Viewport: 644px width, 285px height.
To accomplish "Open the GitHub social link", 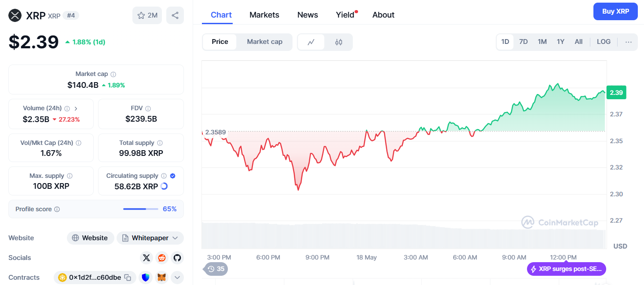I will (x=177, y=258).
